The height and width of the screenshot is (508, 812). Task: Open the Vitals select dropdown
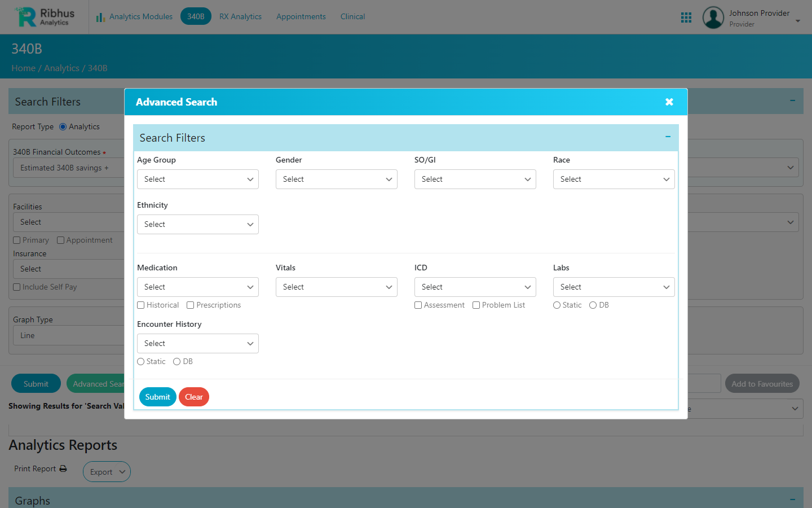[336, 287]
